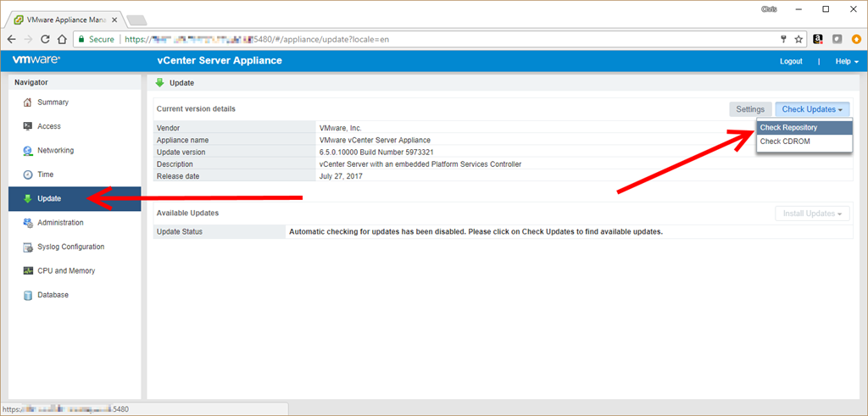
Task: Choose Check CDROM from the dropdown
Action: (804, 141)
